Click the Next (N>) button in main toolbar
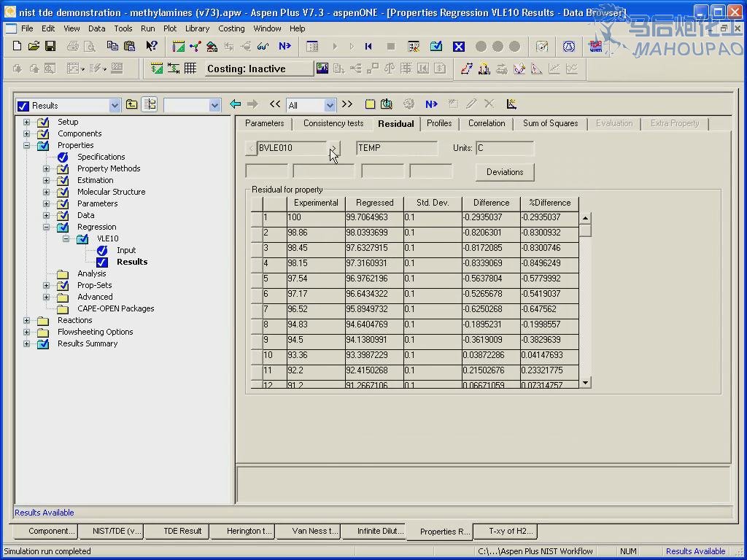This screenshot has height=560, width=747. pyautogui.click(x=285, y=46)
